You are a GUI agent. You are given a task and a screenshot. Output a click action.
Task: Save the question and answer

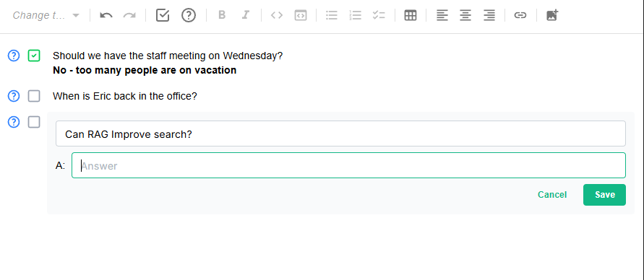click(x=604, y=195)
